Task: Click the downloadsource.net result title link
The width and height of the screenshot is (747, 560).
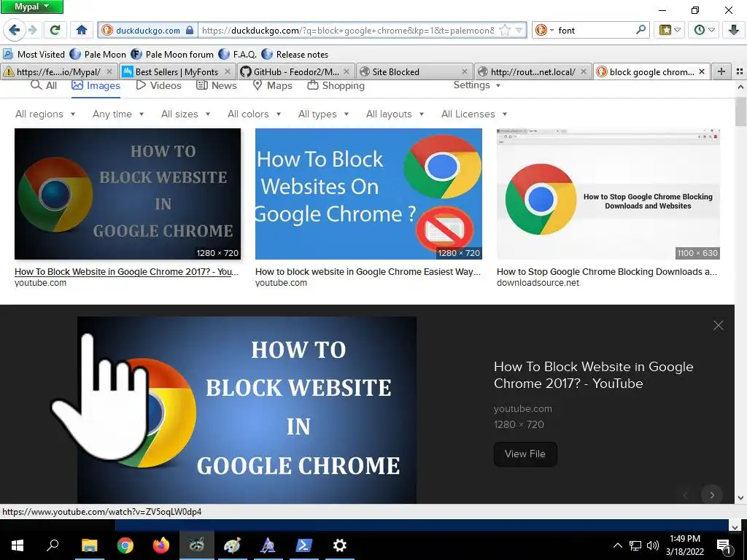Action: pyautogui.click(x=606, y=272)
